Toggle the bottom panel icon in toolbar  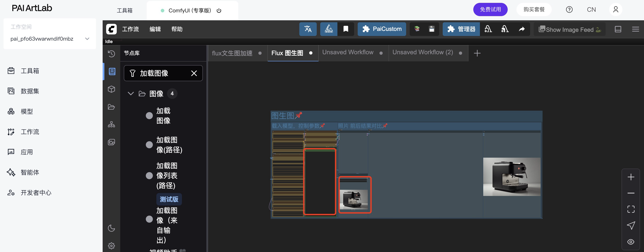[x=618, y=29]
